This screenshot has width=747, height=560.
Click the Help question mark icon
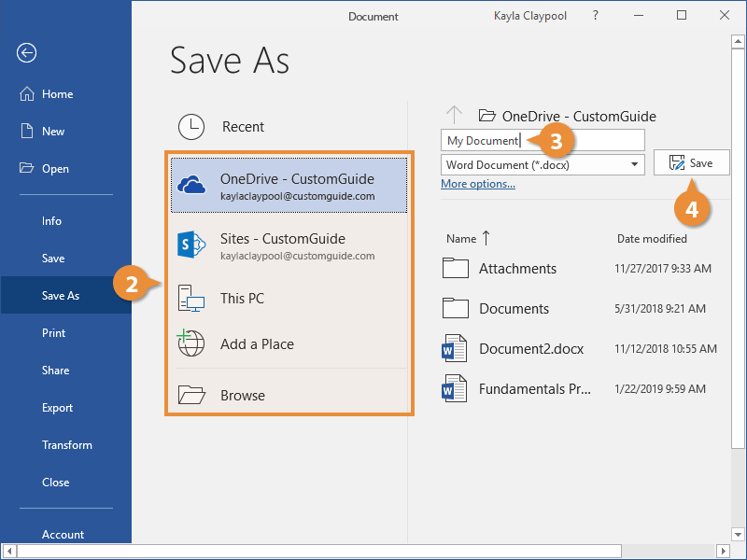(596, 15)
